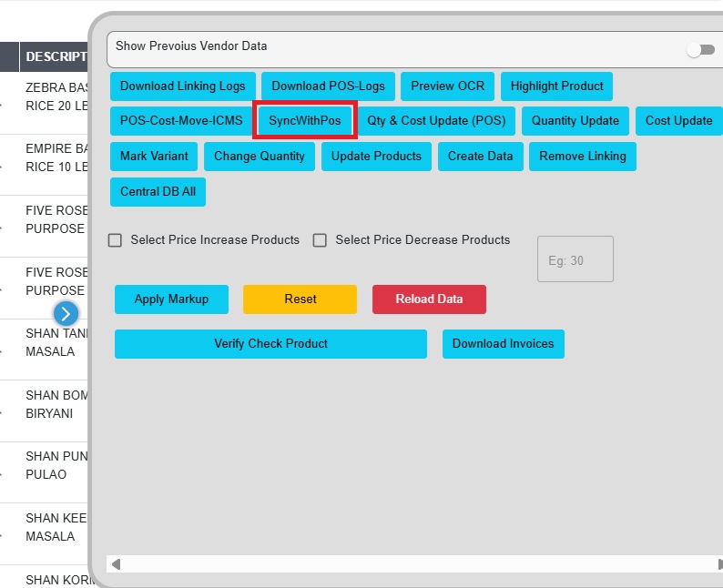
Task: Check Select Price Decrease Products
Action: click(320, 240)
